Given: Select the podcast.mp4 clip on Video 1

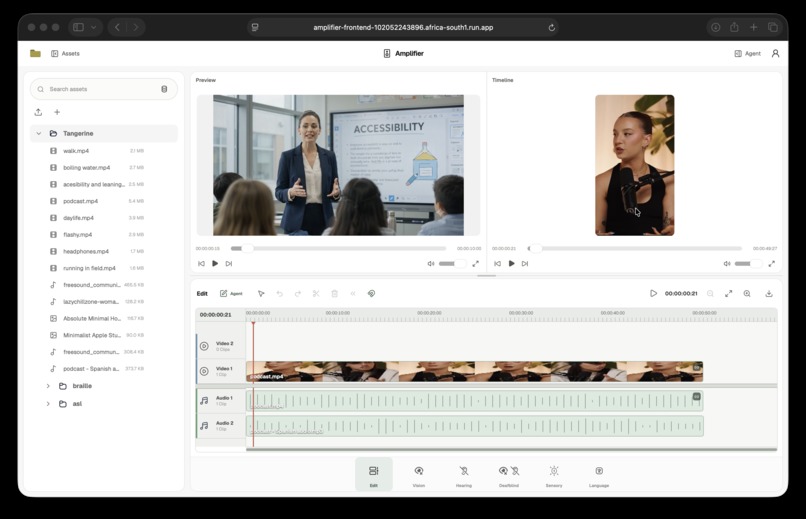Looking at the screenshot, I should [474, 372].
